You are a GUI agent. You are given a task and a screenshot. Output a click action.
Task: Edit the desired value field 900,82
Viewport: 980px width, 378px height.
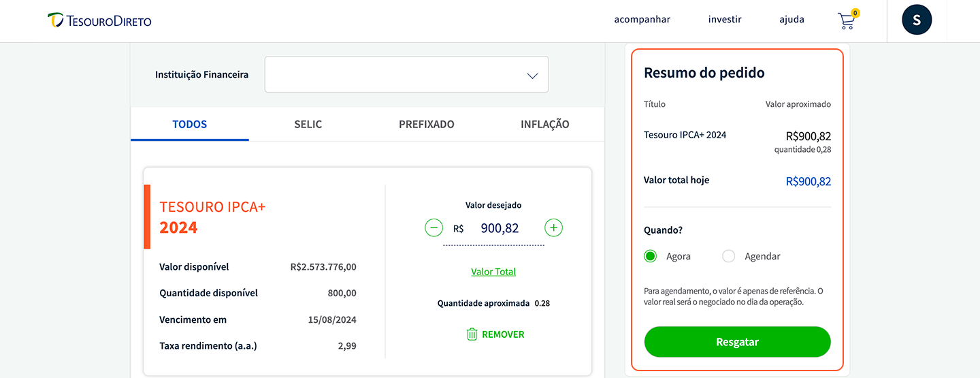tap(500, 228)
